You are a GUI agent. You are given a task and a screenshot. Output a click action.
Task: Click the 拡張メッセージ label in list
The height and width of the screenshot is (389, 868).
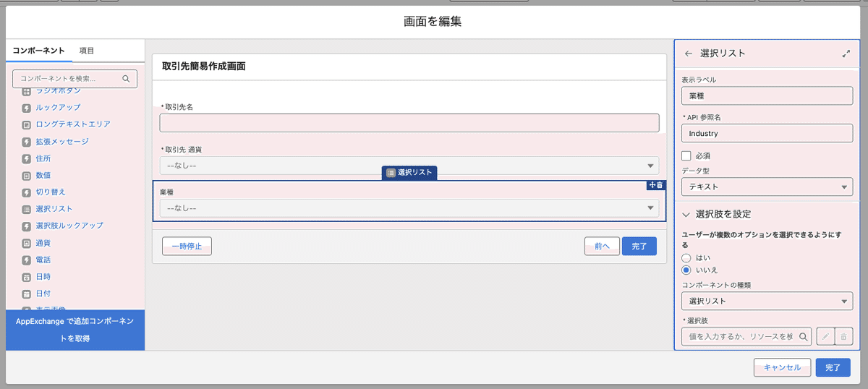coord(62,141)
